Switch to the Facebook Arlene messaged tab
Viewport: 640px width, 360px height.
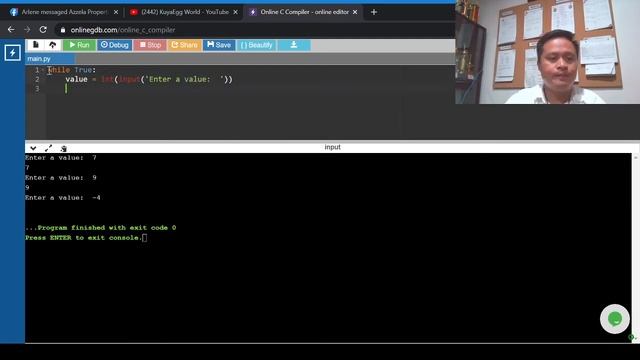64,12
